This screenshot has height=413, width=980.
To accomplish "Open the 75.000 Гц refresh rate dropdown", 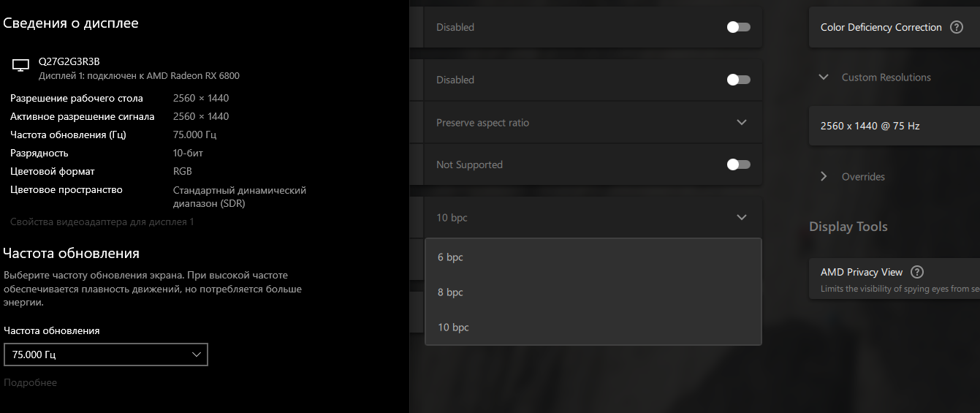I will pos(106,355).
